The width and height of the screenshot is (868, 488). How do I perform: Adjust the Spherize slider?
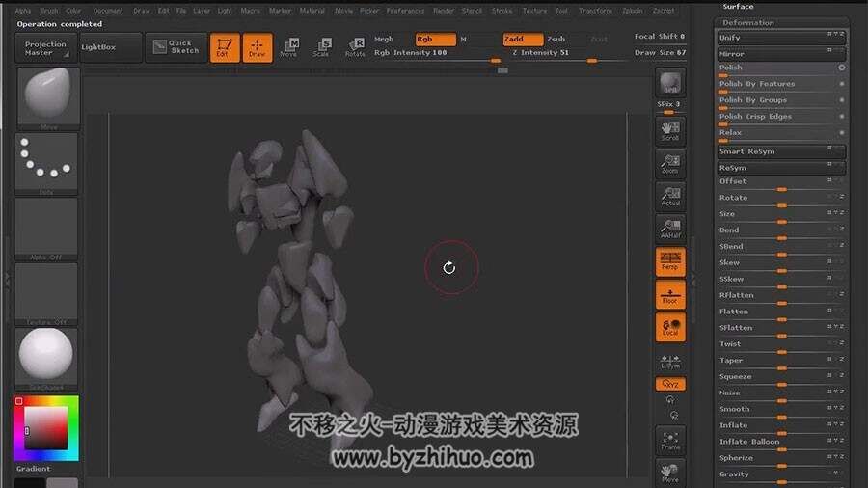781,460
